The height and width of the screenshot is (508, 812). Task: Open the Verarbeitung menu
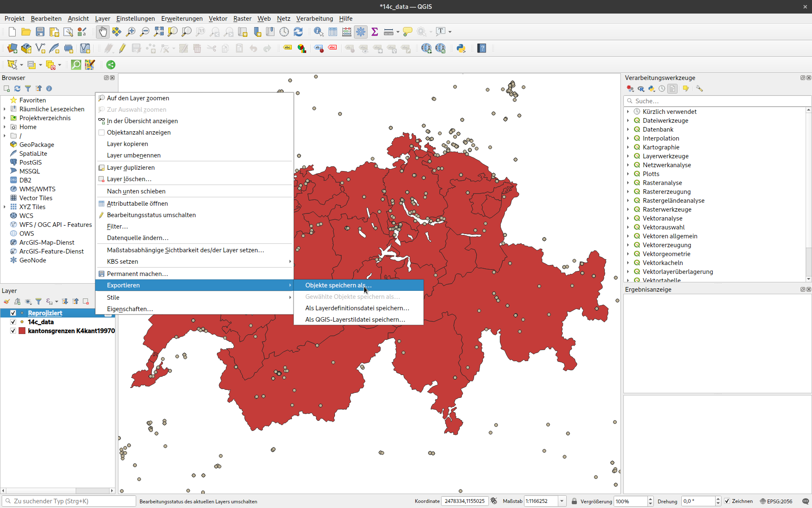click(x=314, y=19)
